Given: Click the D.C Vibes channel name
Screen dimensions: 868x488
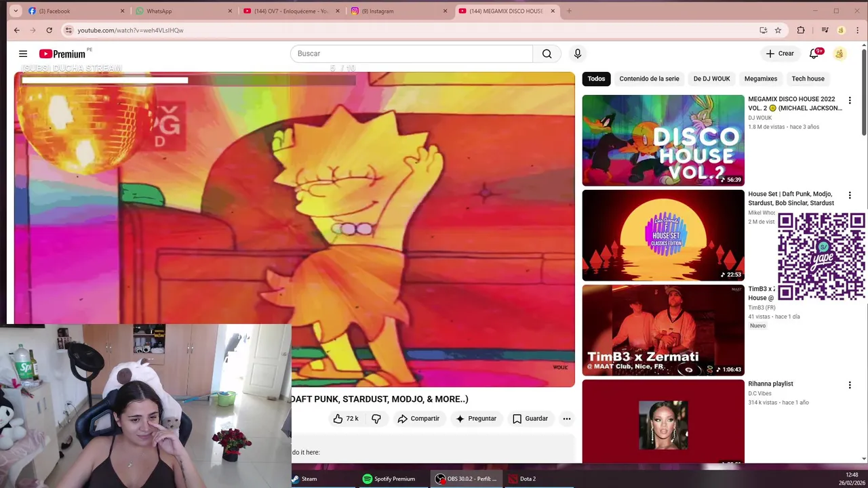Looking at the screenshot, I should click(x=760, y=393).
